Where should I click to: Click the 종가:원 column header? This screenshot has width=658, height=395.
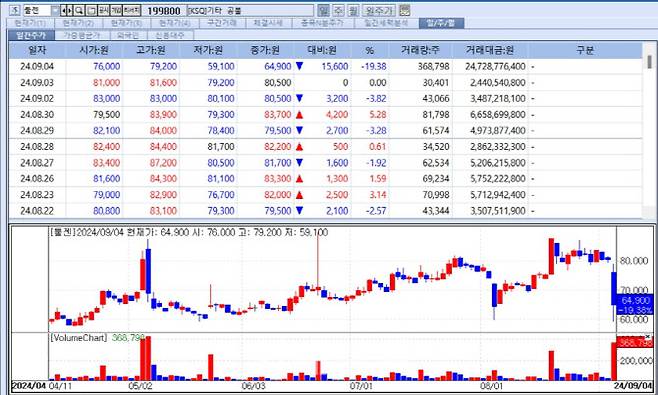(265, 50)
